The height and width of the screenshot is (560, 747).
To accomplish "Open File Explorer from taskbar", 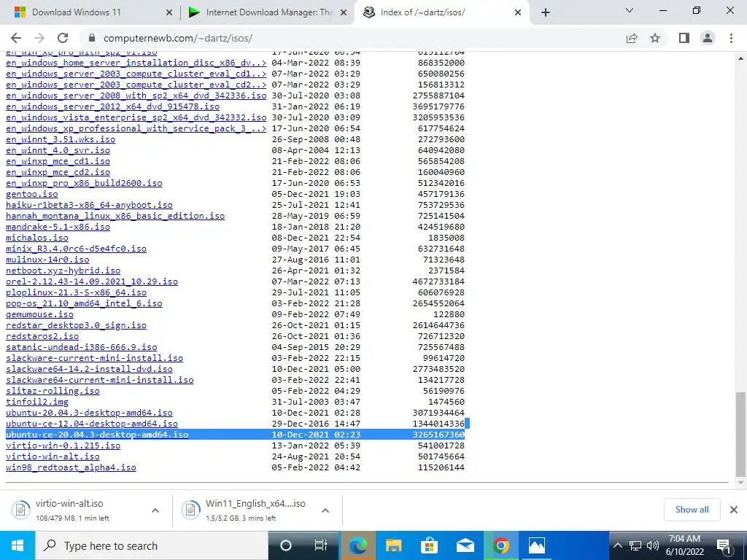I will click(393, 545).
